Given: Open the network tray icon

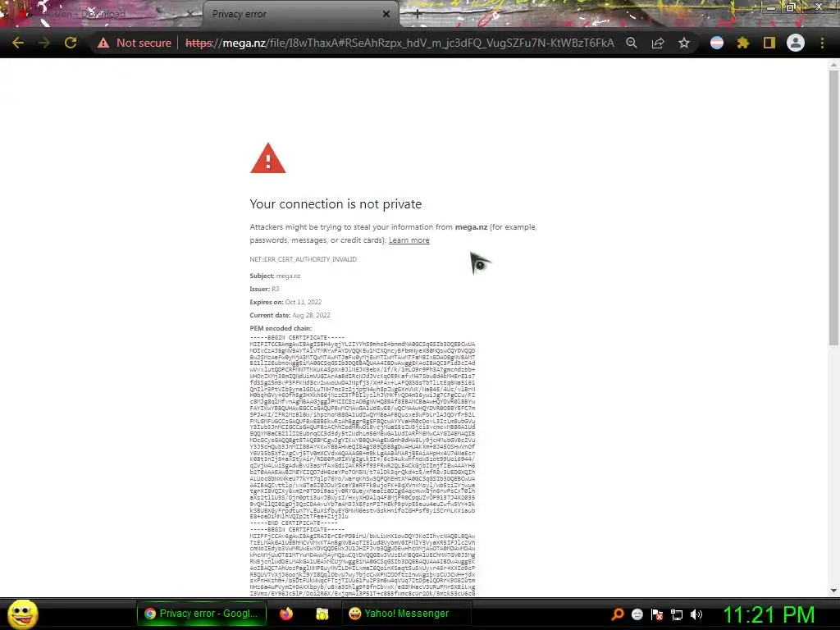Looking at the screenshot, I should tap(677, 614).
